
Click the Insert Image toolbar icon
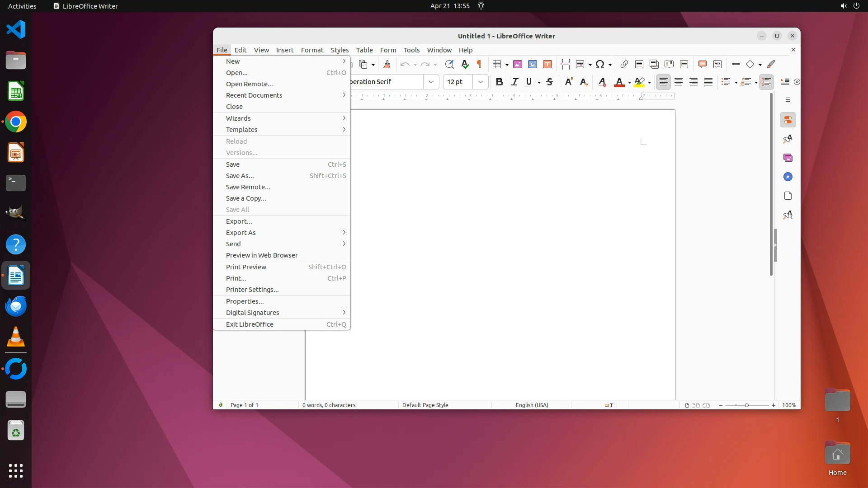click(518, 64)
